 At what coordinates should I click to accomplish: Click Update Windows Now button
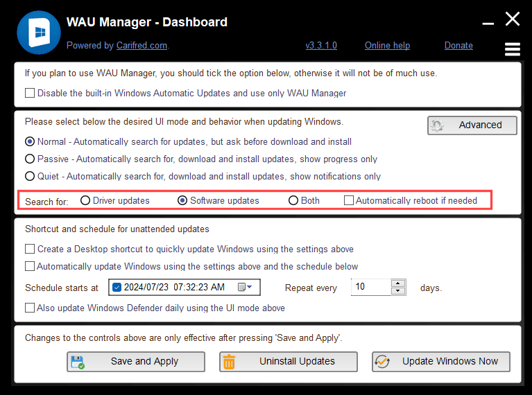pyautogui.click(x=441, y=362)
